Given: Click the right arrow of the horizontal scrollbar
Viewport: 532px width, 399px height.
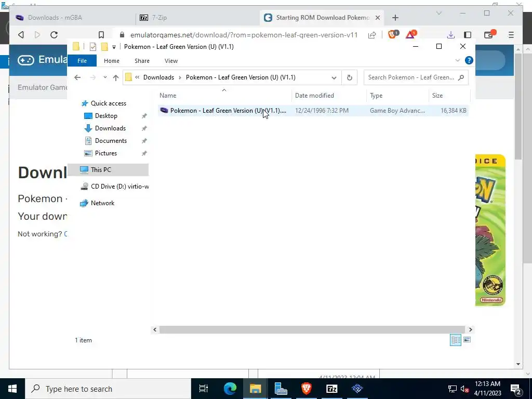Looking at the screenshot, I should pyautogui.click(x=470, y=329).
